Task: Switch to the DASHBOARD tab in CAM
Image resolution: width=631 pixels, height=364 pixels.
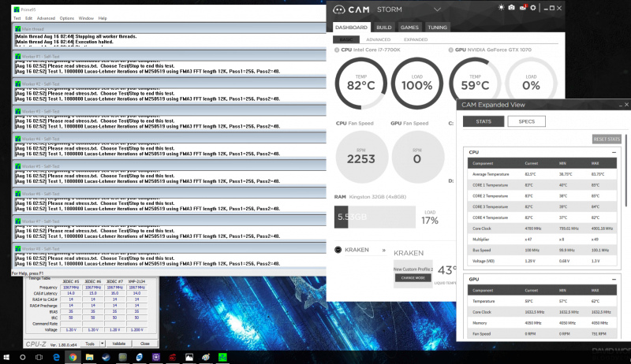Action: [351, 28]
